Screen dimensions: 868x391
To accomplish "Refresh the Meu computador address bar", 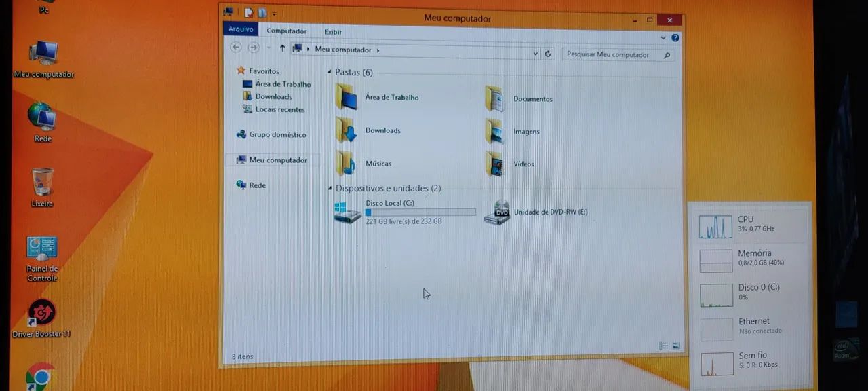I will [548, 54].
